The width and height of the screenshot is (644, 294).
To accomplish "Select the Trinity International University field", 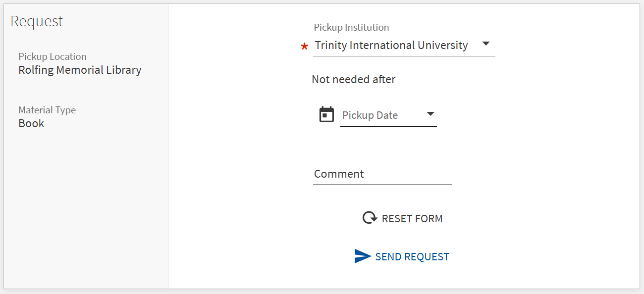I will (x=404, y=46).
